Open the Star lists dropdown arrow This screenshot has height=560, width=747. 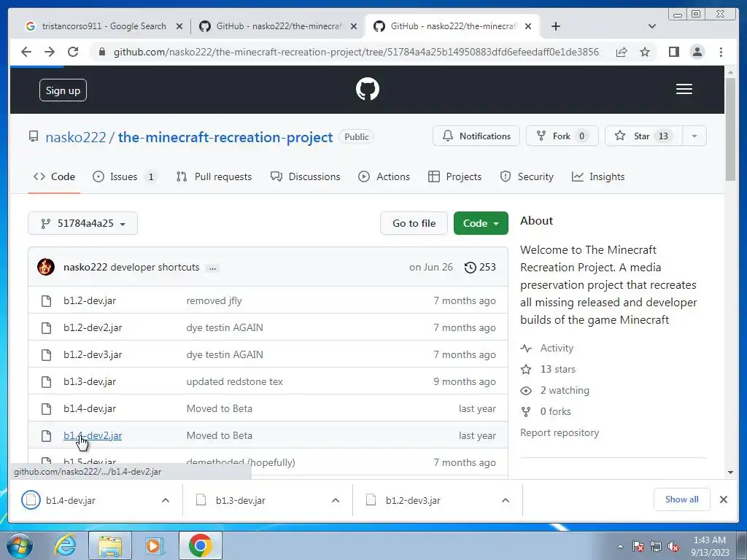coord(694,136)
